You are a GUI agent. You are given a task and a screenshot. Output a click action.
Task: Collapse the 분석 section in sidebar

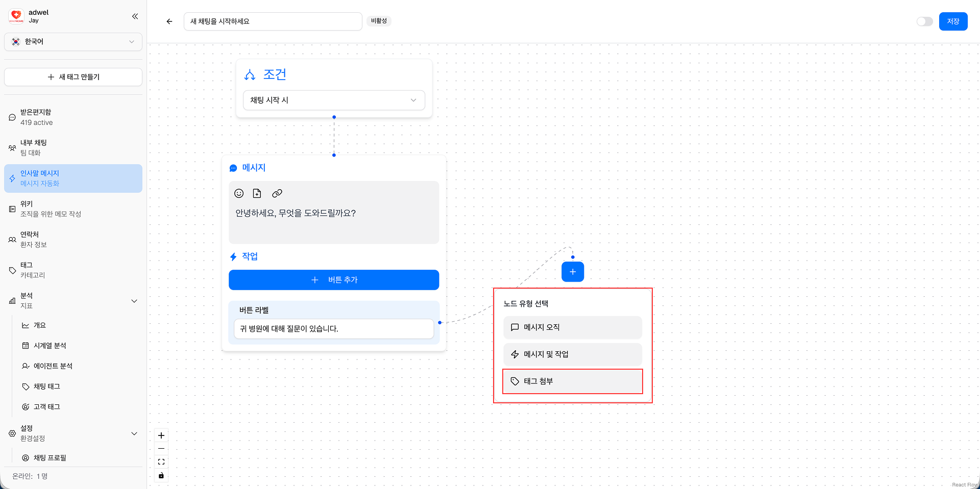pos(134,301)
